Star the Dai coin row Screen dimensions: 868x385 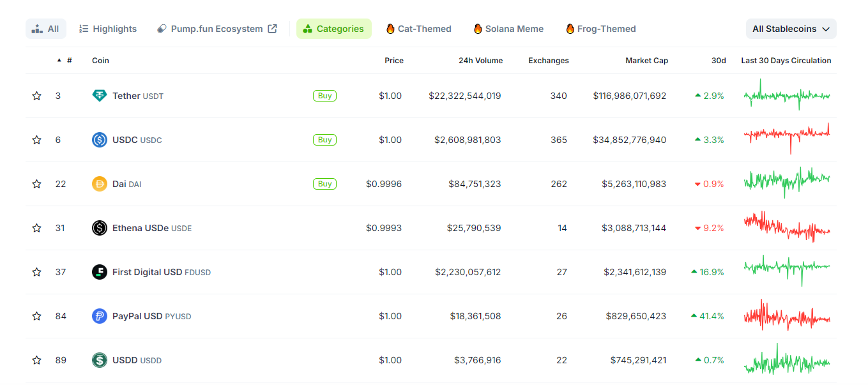[x=36, y=184]
